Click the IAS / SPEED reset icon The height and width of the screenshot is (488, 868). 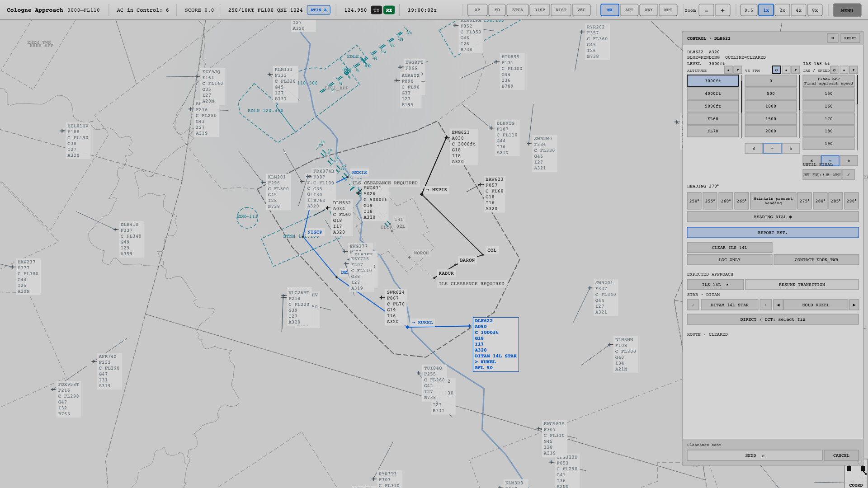click(x=835, y=70)
